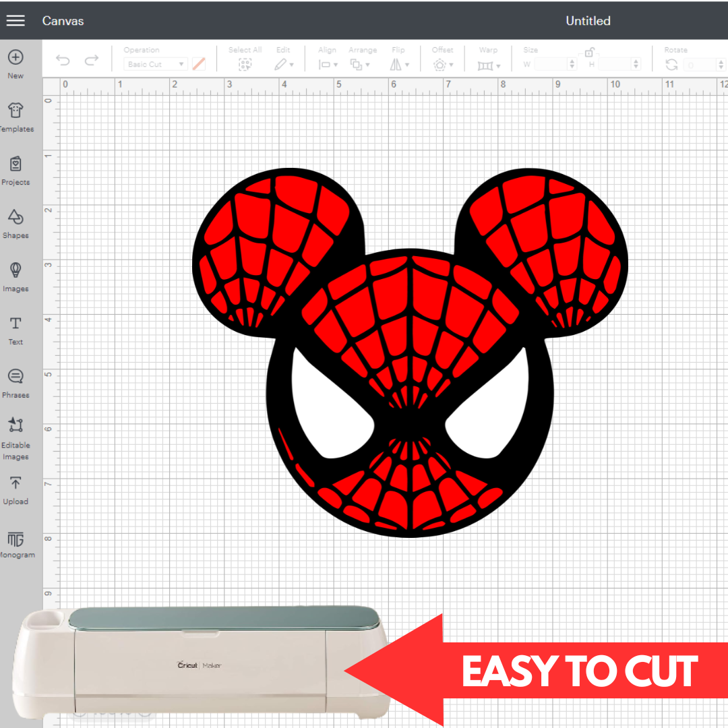
Task: Select the Spider-Man mouse head image
Action: point(410,353)
